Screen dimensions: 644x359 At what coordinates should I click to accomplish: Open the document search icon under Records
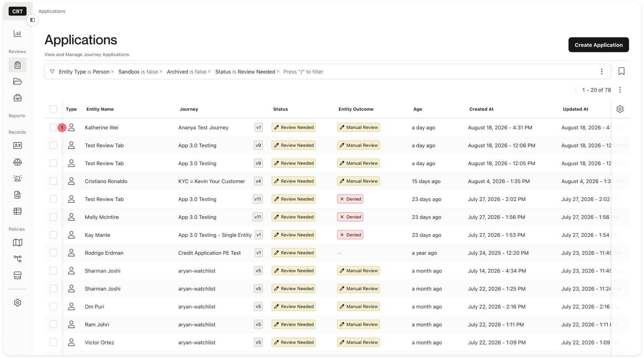pos(17,195)
